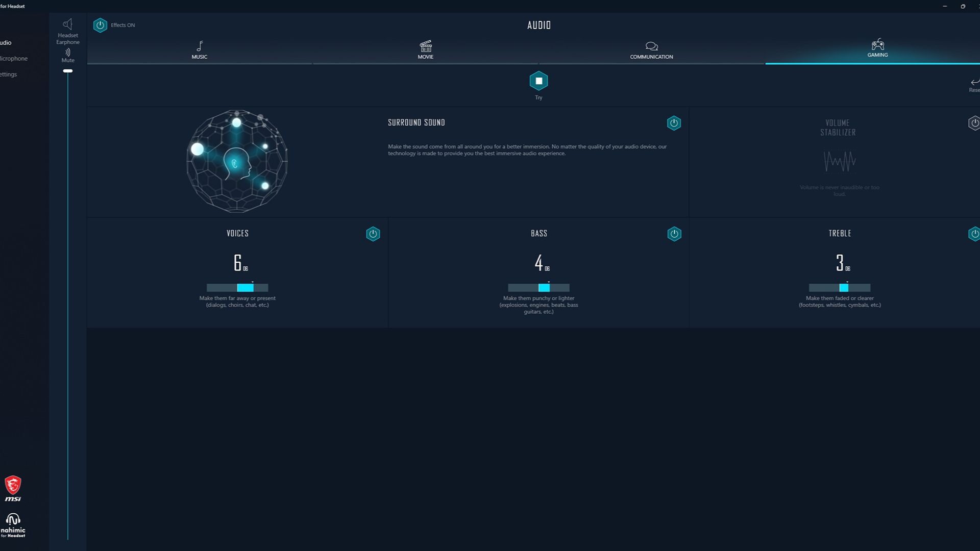This screenshot has width=980, height=551.
Task: Toggle the Treble effect power button
Action: 974,234
